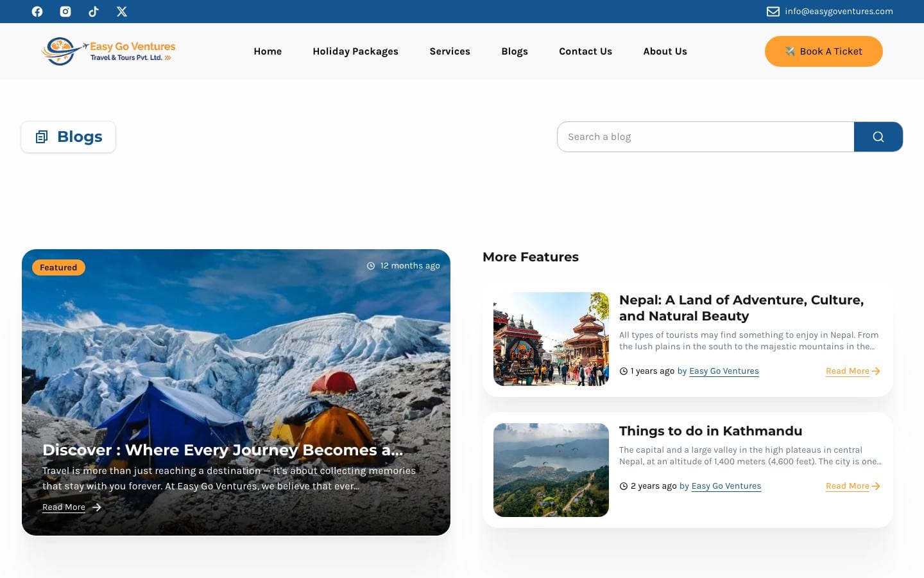924x578 pixels.
Task: Open Read More on the featured post
Action: click(64, 507)
